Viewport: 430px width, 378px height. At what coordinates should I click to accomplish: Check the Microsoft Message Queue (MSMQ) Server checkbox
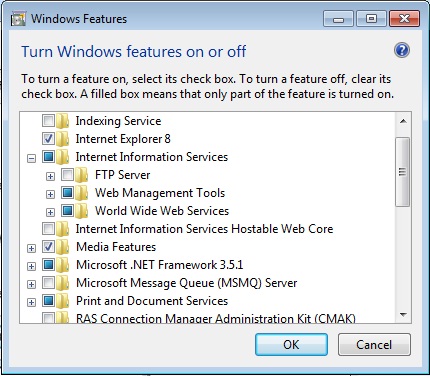point(48,282)
